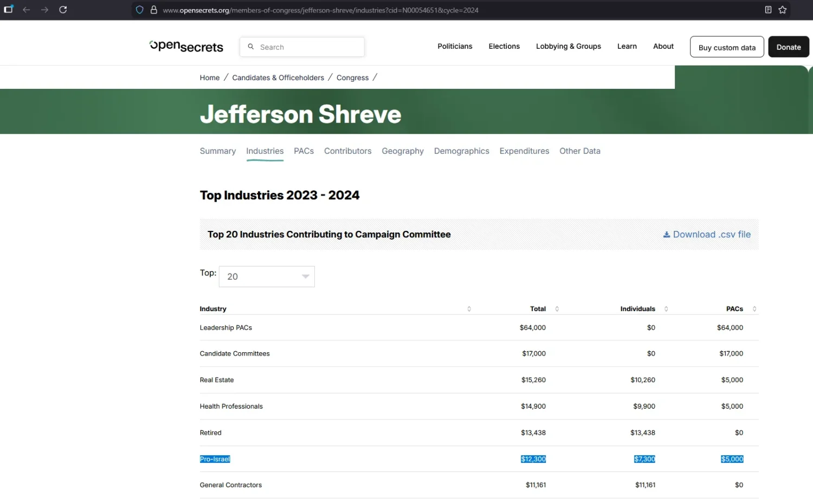Viewport: 813px width, 504px height.
Task: Sort table by Industry column arrows
Action: tap(469, 309)
